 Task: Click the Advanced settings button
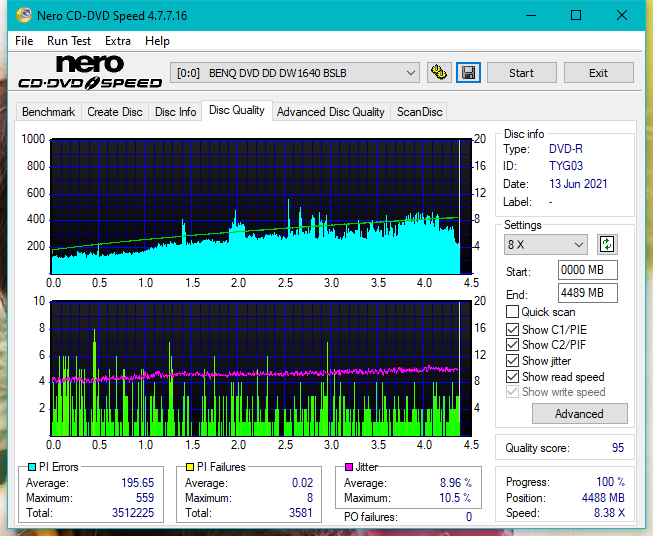(x=579, y=414)
